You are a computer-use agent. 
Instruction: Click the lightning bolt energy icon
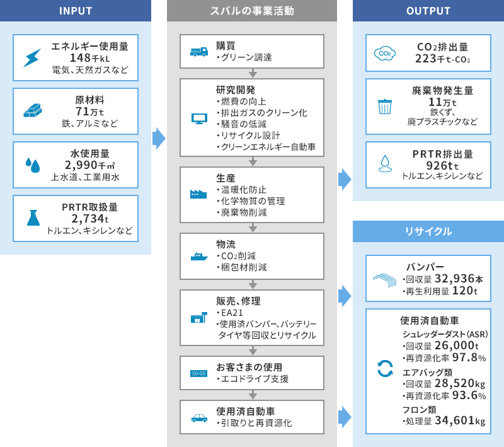(x=33, y=58)
